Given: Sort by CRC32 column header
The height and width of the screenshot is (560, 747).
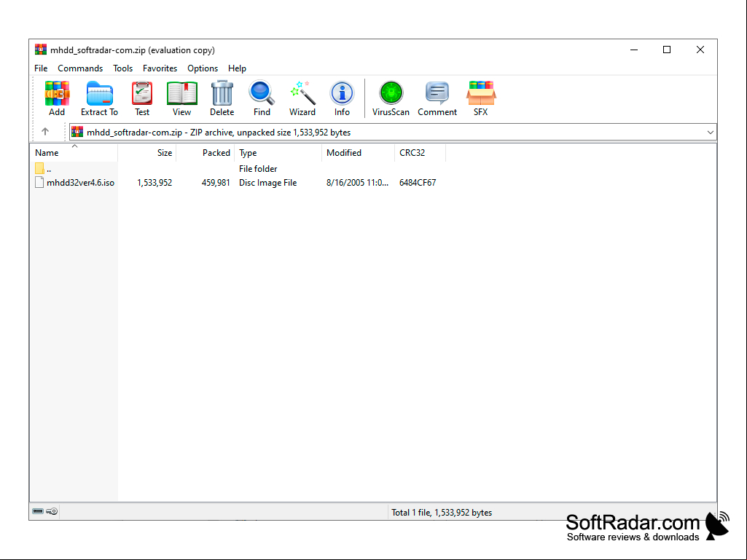Looking at the screenshot, I should tap(421, 153).
